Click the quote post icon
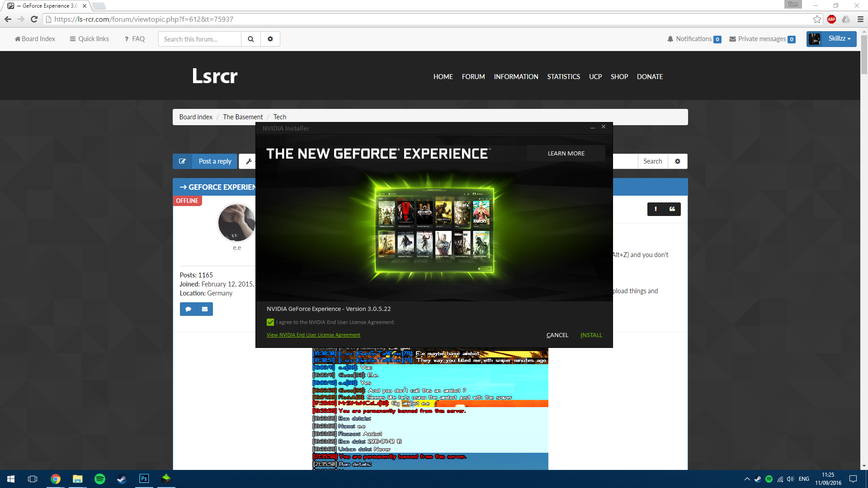Image resolution: width=868 pixels, height=488 pixels. (x=672, y=209)
